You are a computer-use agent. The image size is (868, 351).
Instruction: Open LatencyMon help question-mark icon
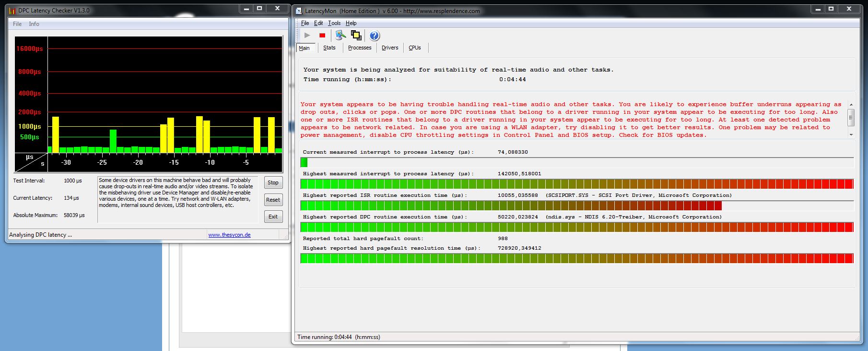pyautogui.click(x=375, y=36)
